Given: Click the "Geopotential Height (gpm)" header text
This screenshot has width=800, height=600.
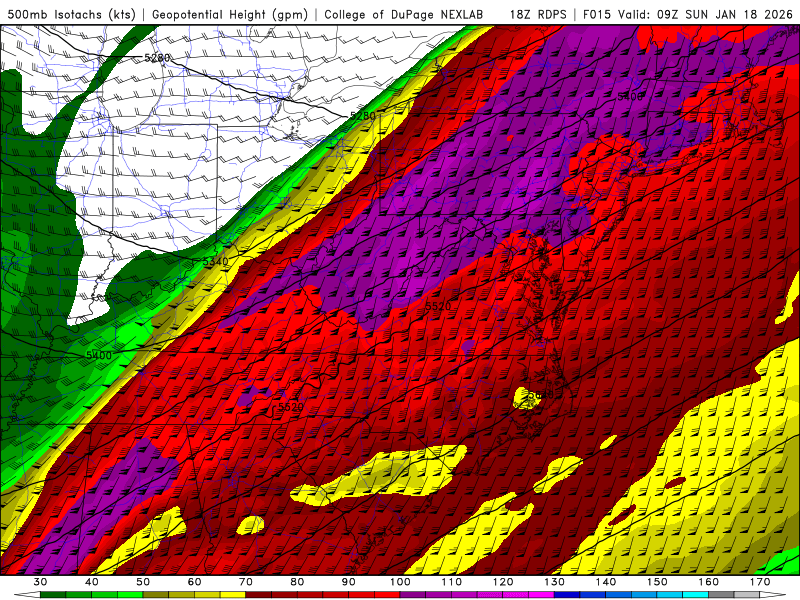Looking at the screenshot, I should point(230,14).
